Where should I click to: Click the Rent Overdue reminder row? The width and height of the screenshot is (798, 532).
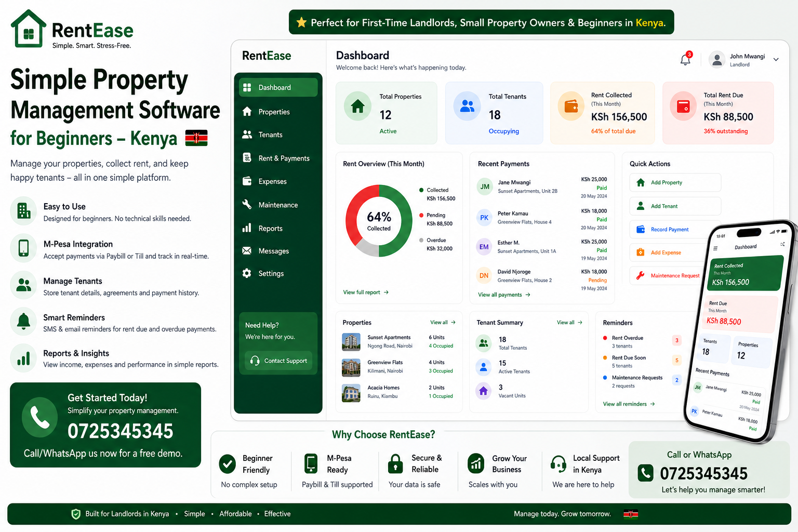(x=642, y=341)
